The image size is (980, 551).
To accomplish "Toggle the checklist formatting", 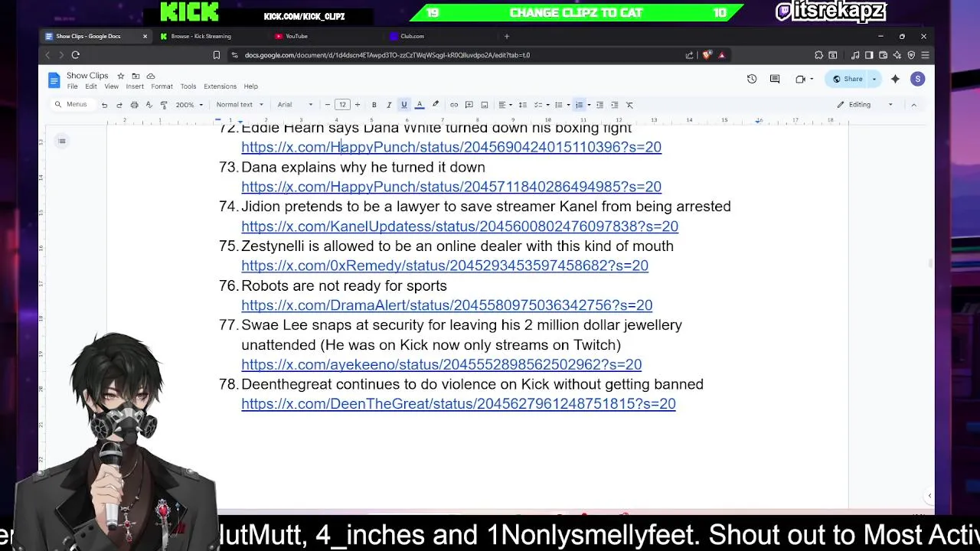I will click(540, 105).
